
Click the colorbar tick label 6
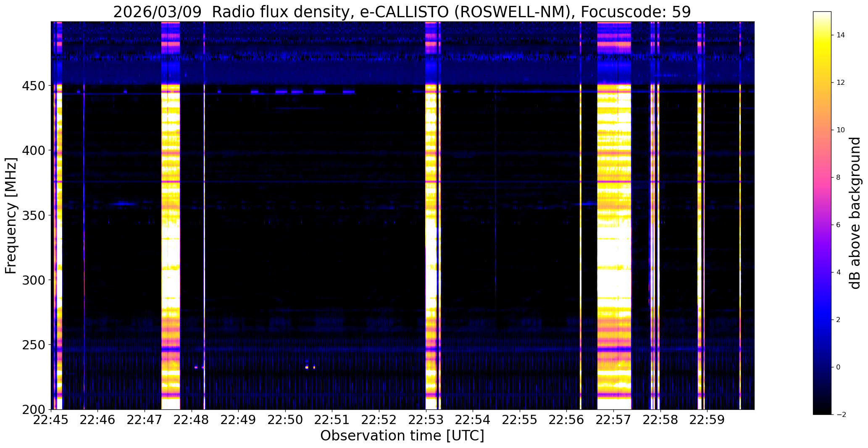pyautogui.click(x=838, y=225)
